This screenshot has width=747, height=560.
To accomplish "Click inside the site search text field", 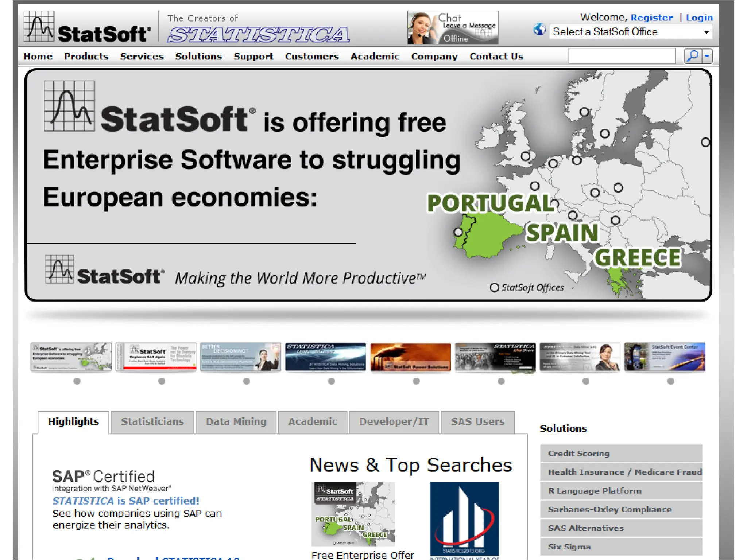I will [622, 56].
